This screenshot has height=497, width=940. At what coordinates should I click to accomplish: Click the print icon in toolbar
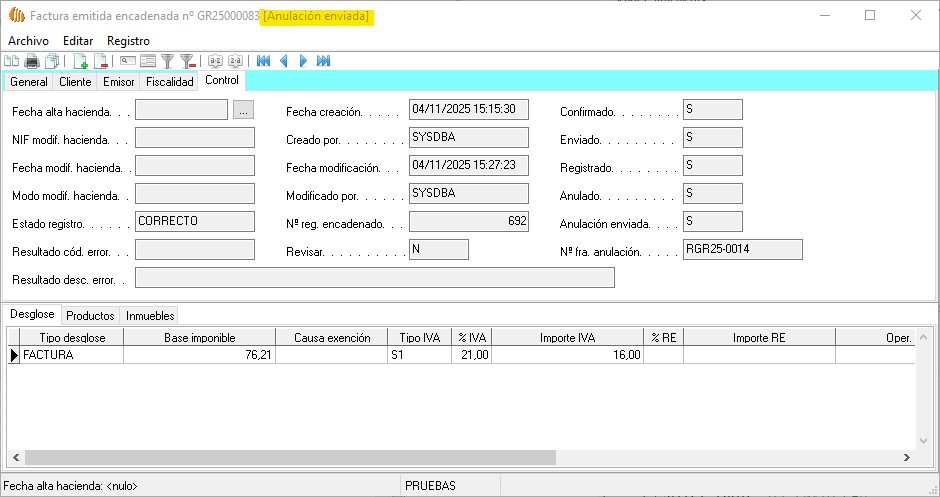click(32, 61)
